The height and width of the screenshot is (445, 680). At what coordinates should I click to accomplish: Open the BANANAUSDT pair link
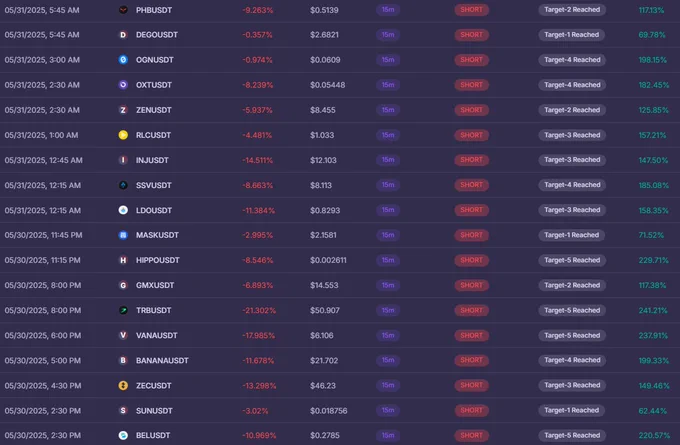click(162, 360)
